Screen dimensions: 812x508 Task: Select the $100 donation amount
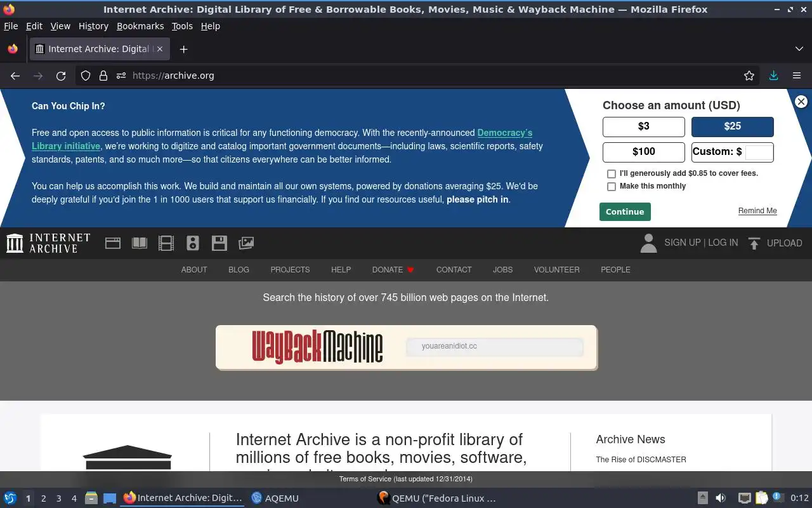point(644,152)
